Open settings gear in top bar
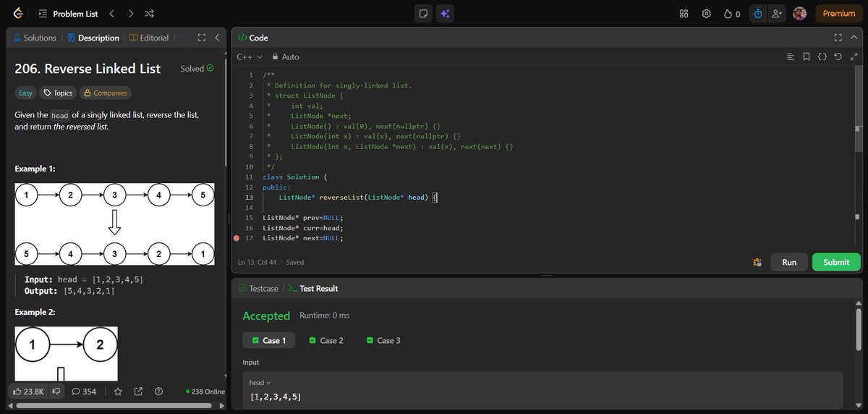The height and width of the screenshot is (414, 868). point(707,14)
